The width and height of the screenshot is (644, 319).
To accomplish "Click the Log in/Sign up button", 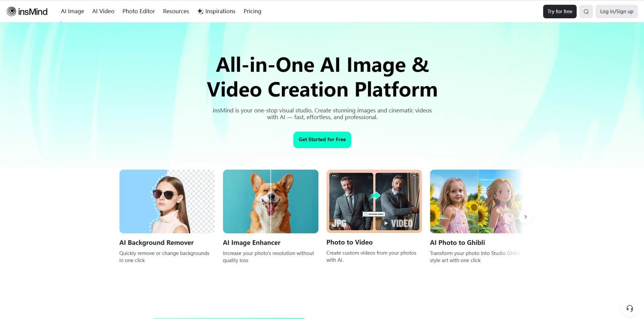I will 616,12.
